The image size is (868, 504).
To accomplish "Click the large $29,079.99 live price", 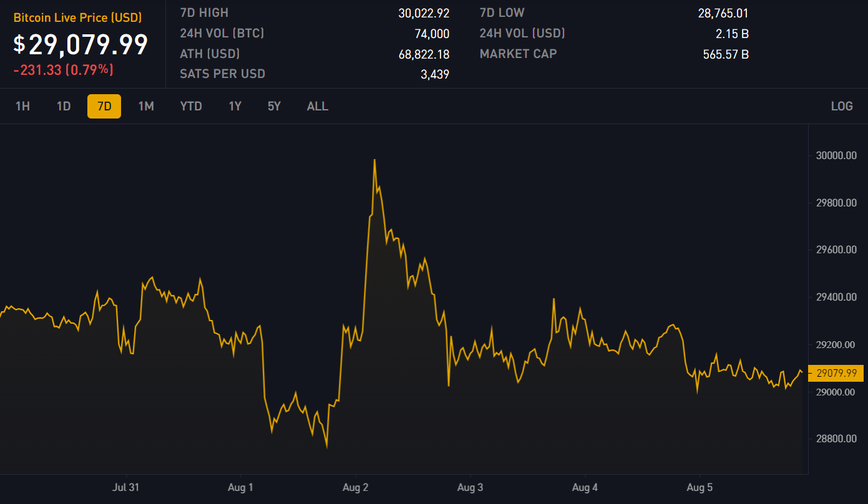I will 81,45.
